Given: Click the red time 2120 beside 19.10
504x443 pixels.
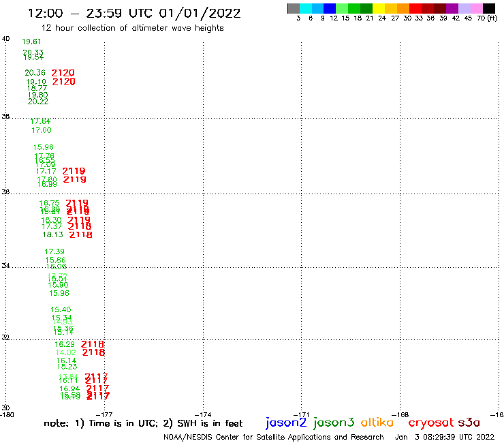Looking at the screenshot, I should tap(63, 82).
